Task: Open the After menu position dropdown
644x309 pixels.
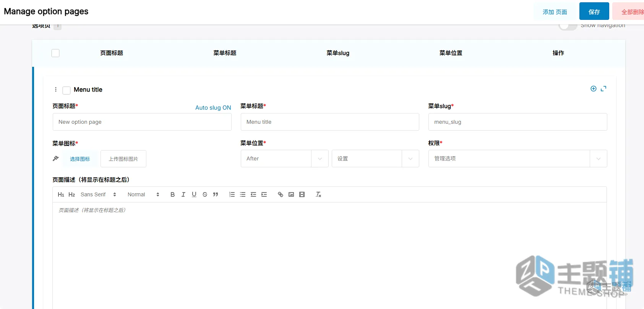Action: (284, 159)
